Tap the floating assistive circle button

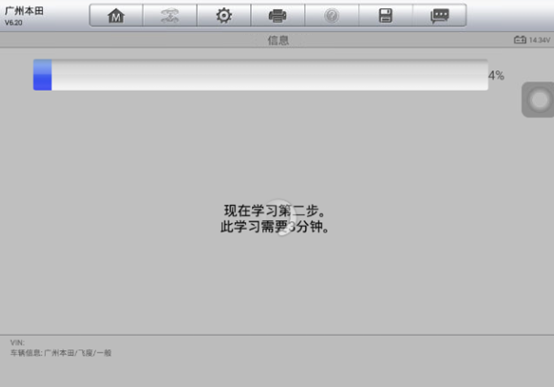pos(538,100)
